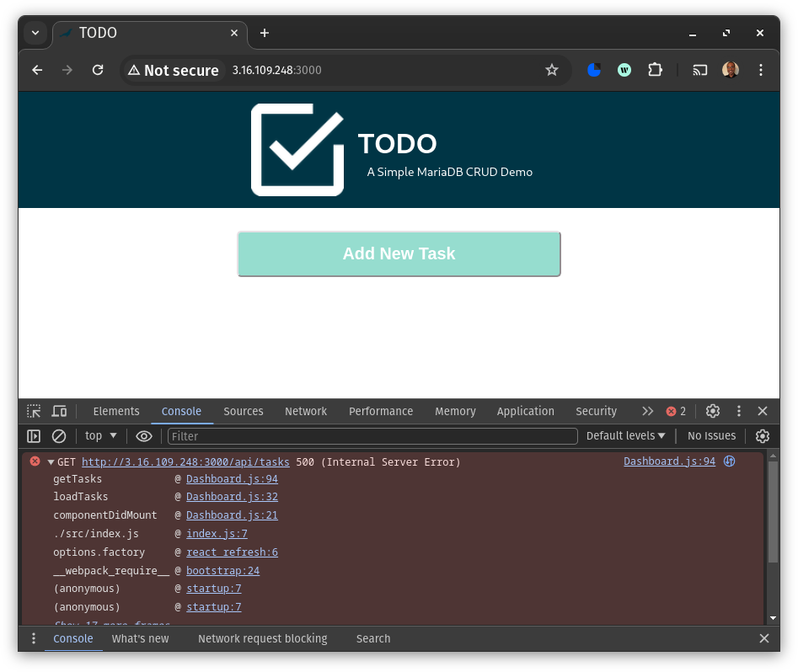Open Dashboard.js:21 link beside componentDidMount
This screenshot has height=672, width=798.
pos(232,515)
